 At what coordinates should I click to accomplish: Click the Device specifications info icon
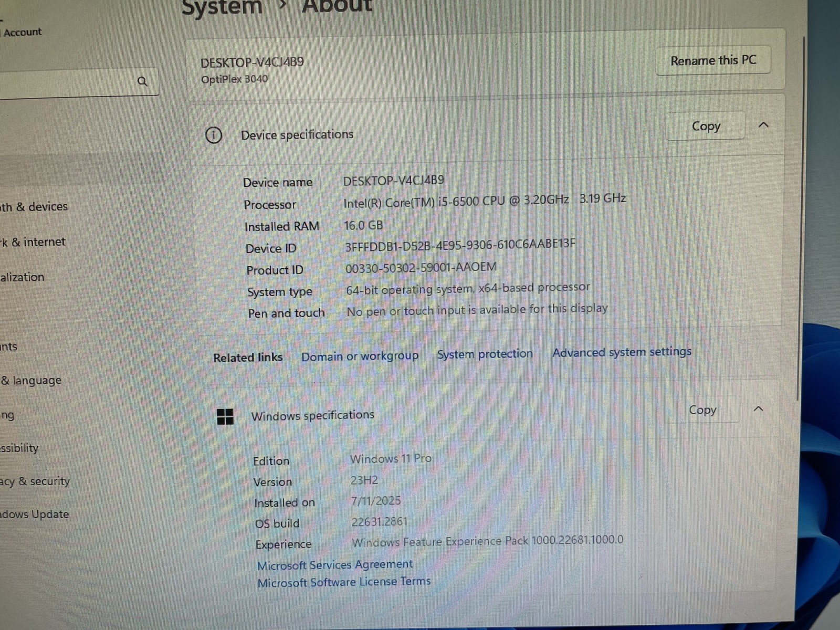click(x=214, y=135)
